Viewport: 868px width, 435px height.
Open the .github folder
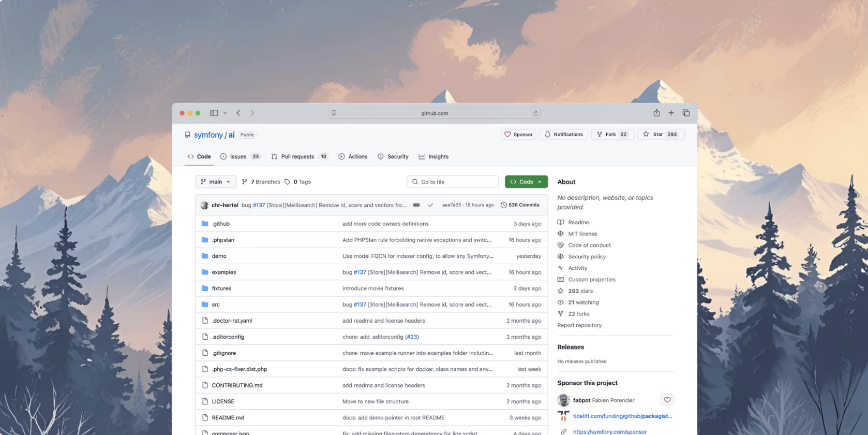pos(221,224)
